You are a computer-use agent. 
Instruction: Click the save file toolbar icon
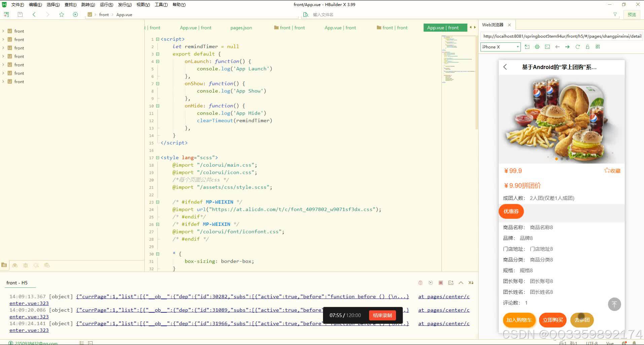pyautogui.click(x=20, y=14)
